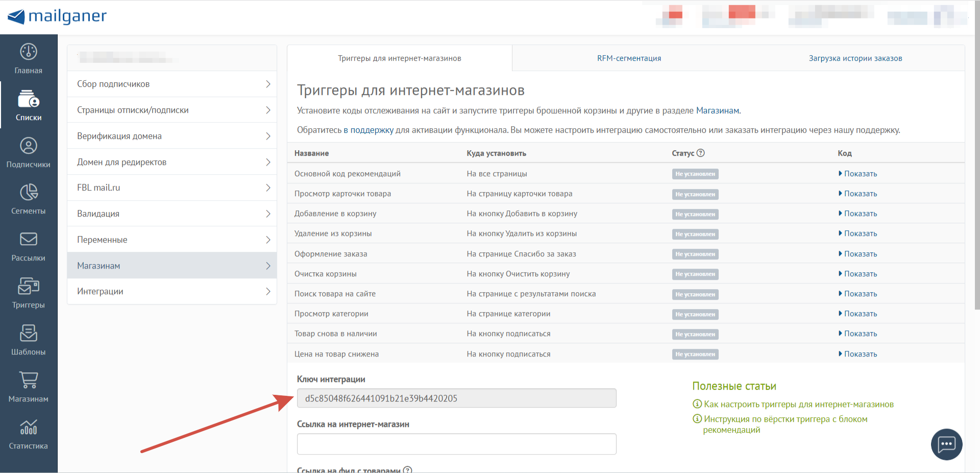Show code for Поиск товара на сайте
This screenshot has height=473, width=980.
tap(857, 294)
